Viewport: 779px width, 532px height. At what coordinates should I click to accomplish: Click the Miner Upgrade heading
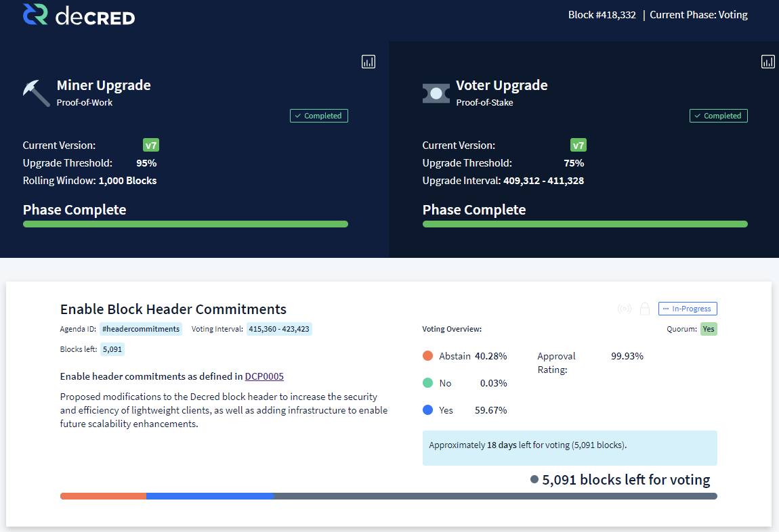pyautogui.click(x=104, y=85)
